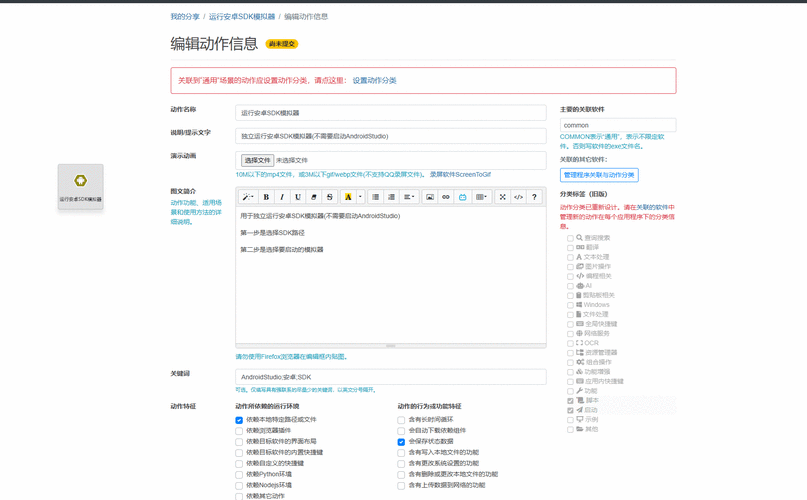Click the blue video insert icon
This screenshot has height=500, width=807.
point(462,197)
